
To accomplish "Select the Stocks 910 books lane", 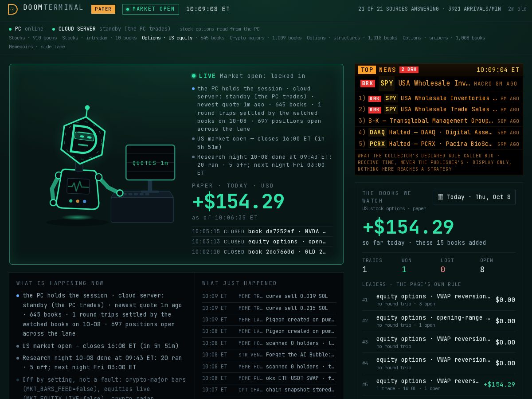I will (x=33, y=38).
